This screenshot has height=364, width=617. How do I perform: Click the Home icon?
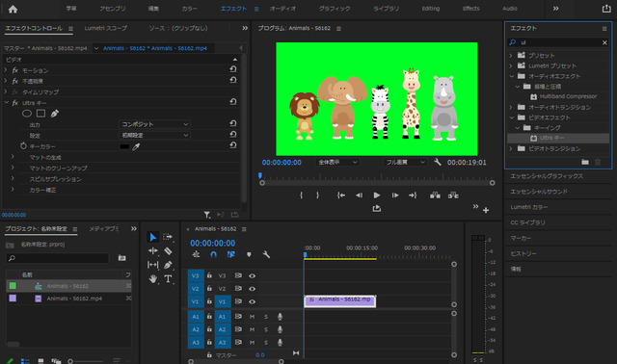(13, 9)
